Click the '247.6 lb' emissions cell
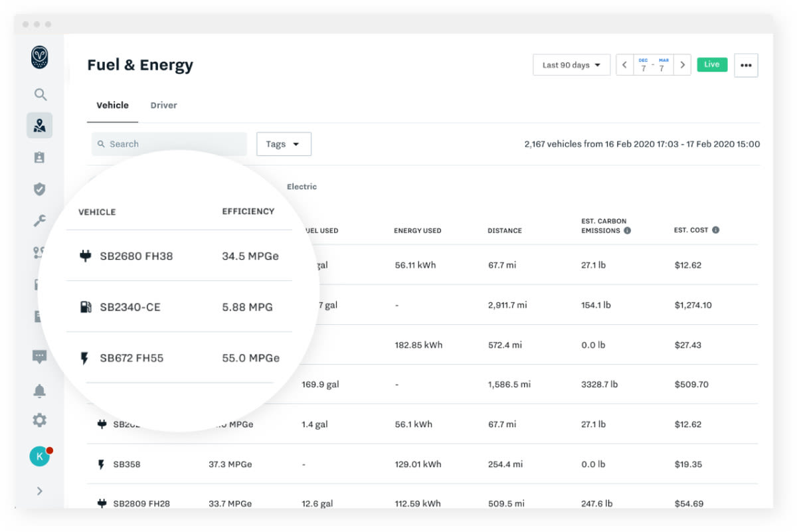797x532 pixels. (x=596, y=503)
